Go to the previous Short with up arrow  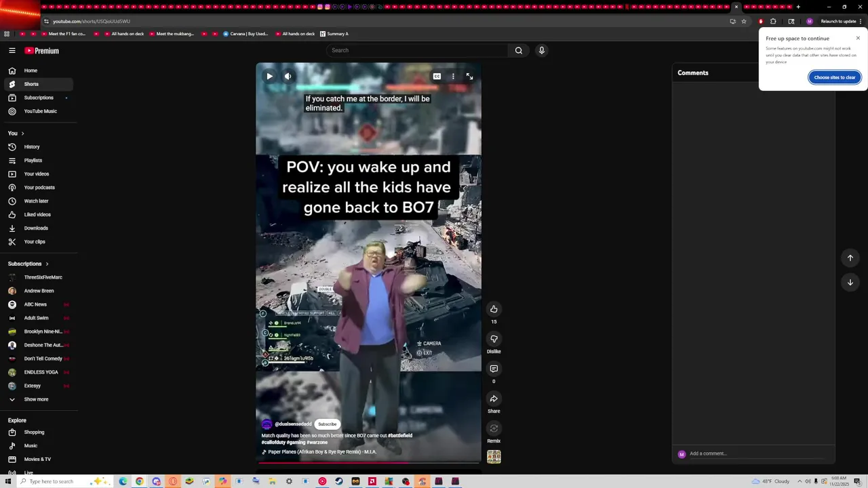tap(850, 258)
